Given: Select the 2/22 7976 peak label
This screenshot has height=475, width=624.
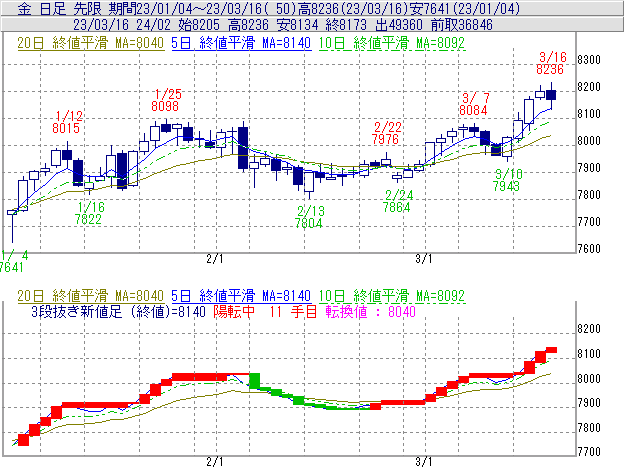Looking at the screenshot, I should (x=386, y=133).
